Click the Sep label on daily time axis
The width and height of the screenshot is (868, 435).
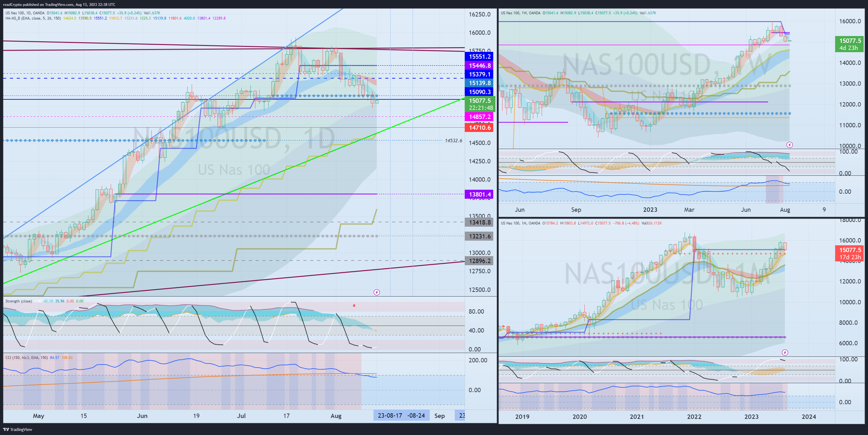[x=439, y=416]
